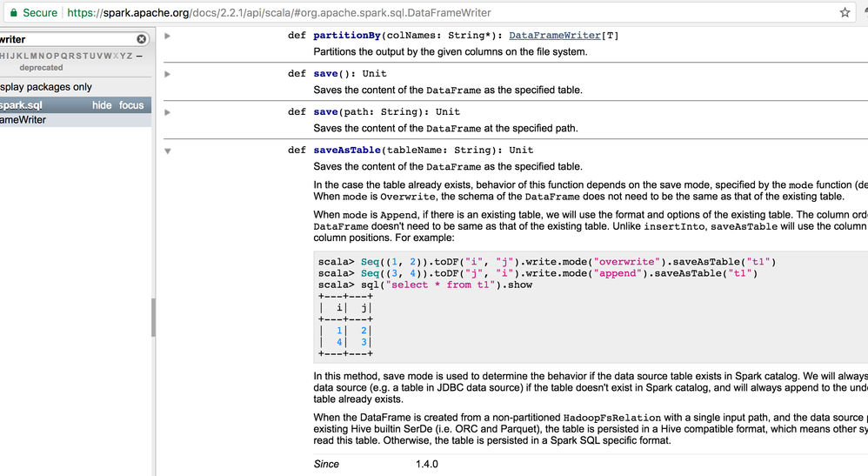Toggle display packages only
The height and width of the screenshot is (476, 868).
click(46, 87)
